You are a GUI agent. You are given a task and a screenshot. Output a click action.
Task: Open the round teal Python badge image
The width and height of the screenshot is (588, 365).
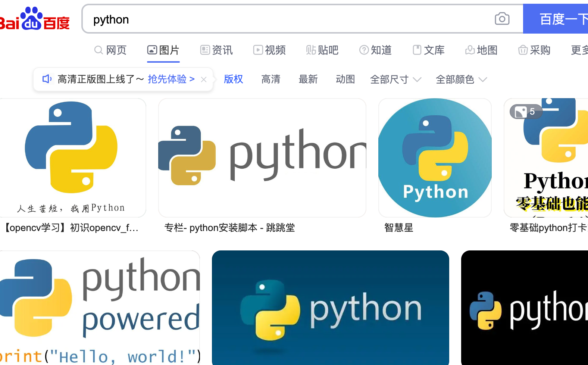coord(435,157)
